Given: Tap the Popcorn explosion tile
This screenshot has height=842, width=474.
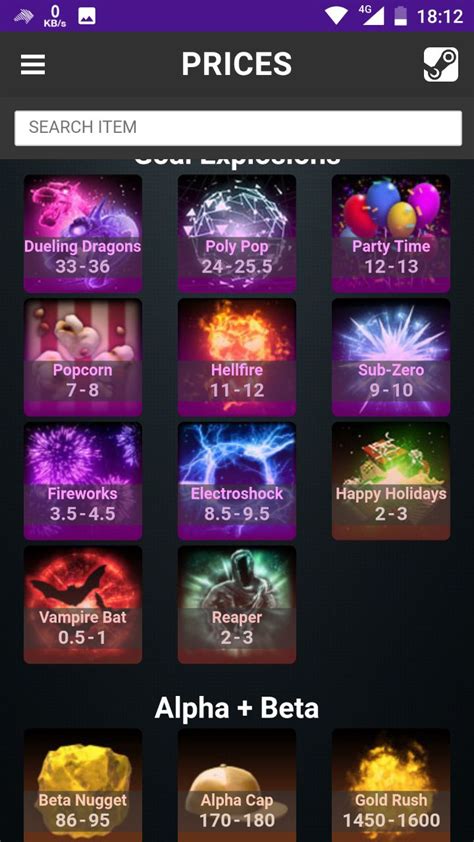Looking at the screenshot, I should [83, 357].
